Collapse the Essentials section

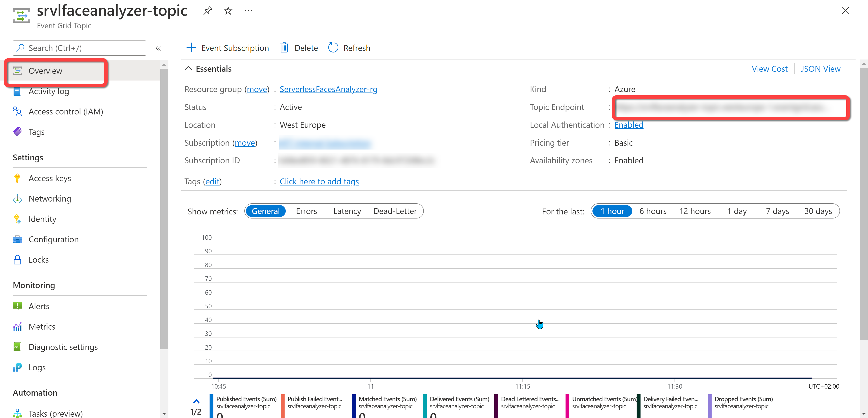pos(188,69)
